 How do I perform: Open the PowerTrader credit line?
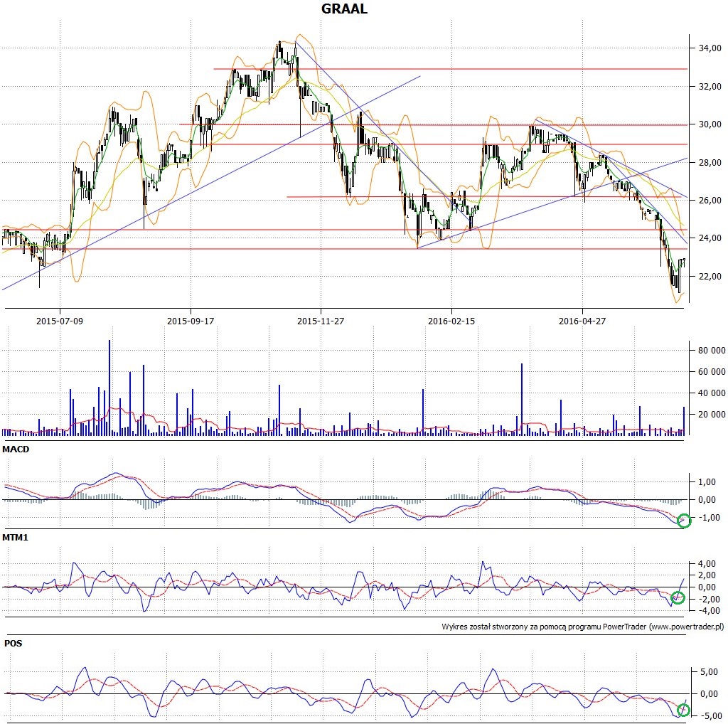pos(583,627)
